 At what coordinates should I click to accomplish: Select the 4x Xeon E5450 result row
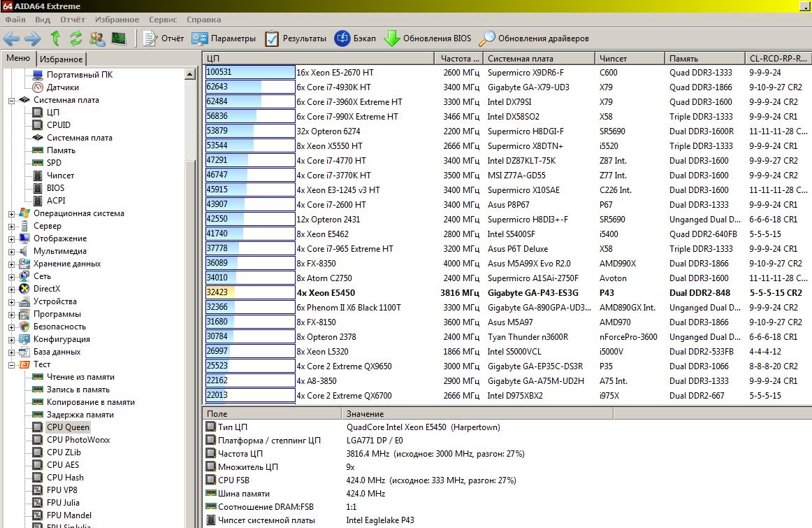507,293
